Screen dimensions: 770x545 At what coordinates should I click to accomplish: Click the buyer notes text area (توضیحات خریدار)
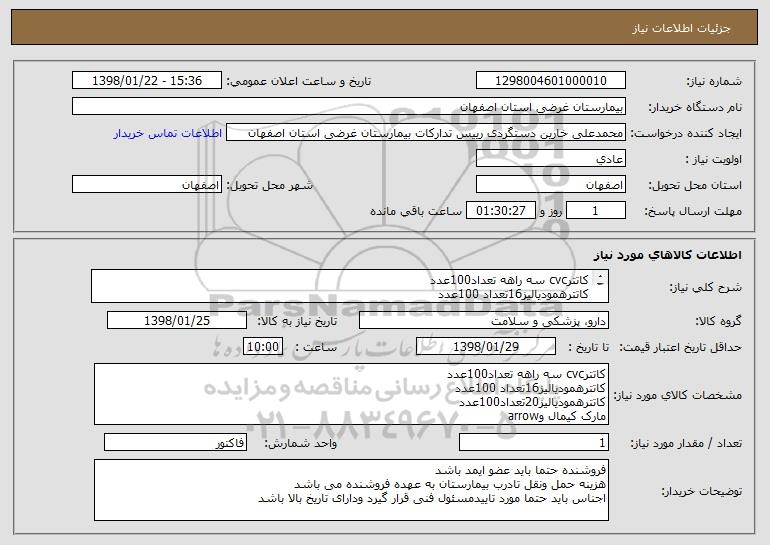click(x=351, y=490)
